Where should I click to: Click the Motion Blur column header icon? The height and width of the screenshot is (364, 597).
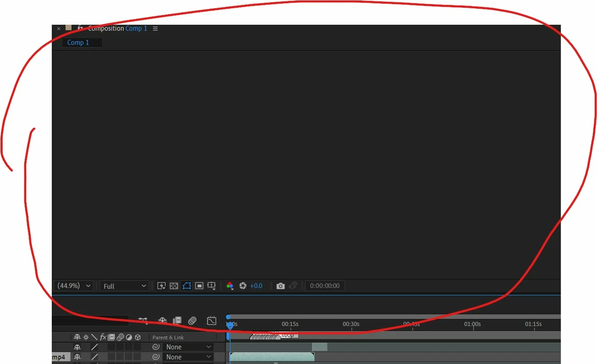point(120,337)
